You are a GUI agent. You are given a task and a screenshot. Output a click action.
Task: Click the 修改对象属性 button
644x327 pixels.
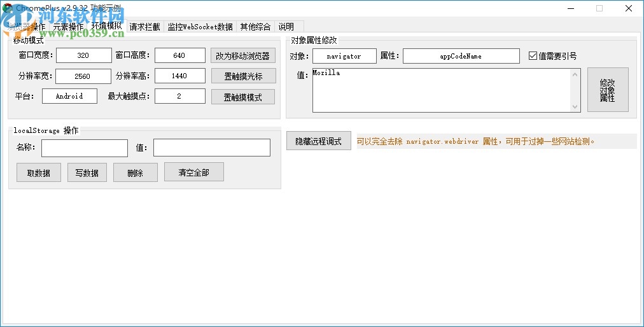click(x=608, y=90)
